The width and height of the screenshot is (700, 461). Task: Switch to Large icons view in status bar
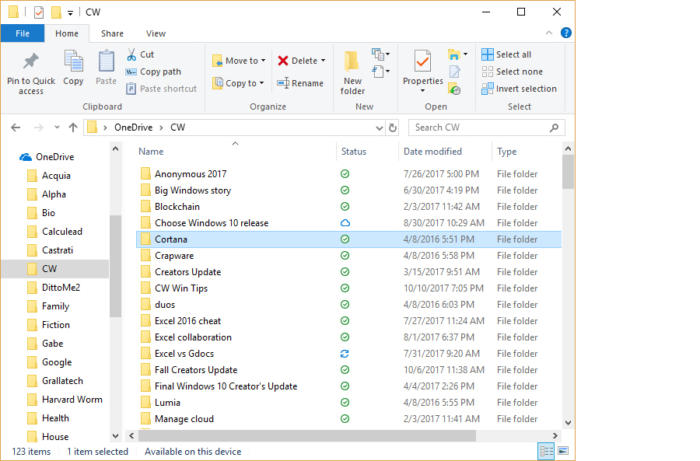(x=563, y=451)
